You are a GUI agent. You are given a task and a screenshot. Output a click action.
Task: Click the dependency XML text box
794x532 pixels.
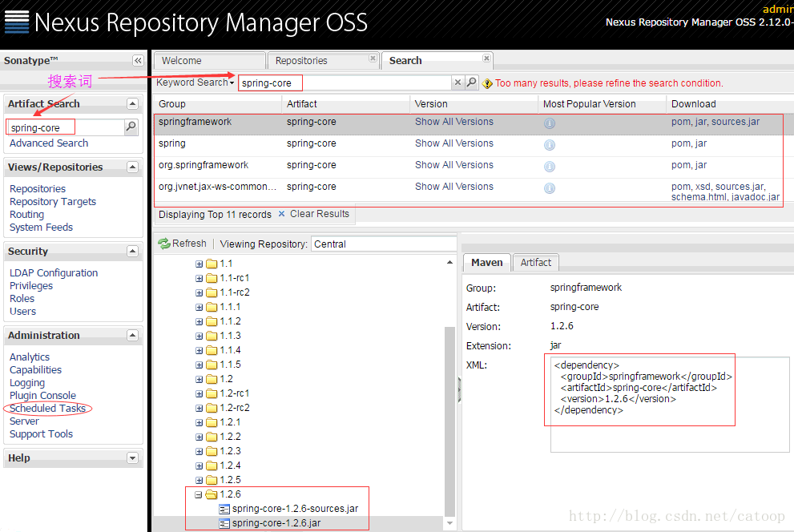tap(670, 404)
